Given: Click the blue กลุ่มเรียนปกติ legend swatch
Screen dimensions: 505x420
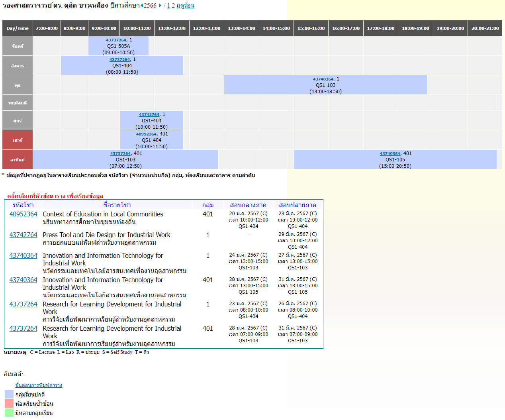Looking at the screenshot, I should 9,394.
